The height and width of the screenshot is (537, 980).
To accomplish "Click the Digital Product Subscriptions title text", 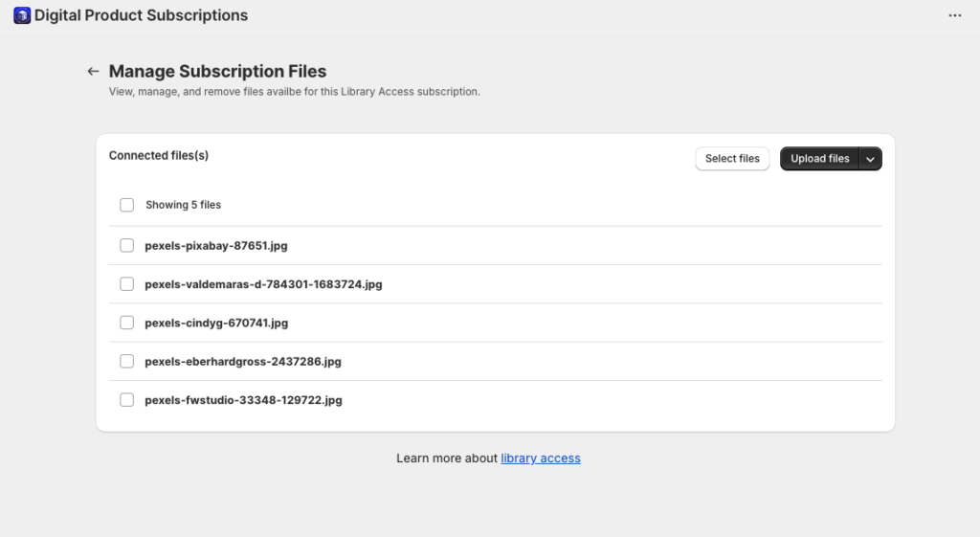I will click(142, 15).
